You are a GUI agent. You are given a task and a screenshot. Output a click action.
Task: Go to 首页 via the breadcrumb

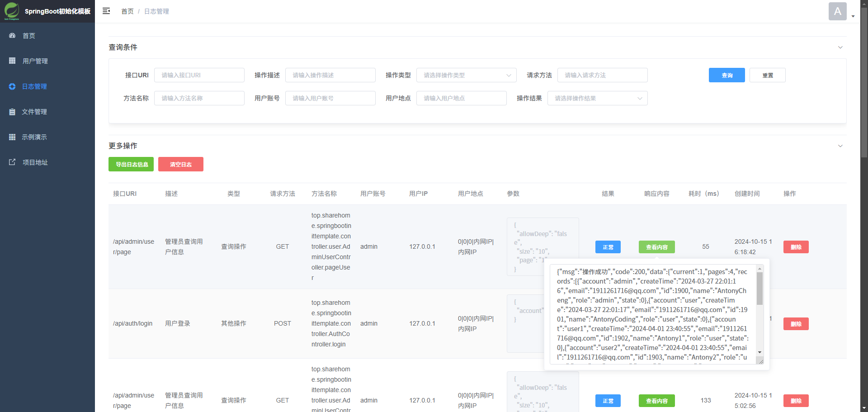[x=127, y=11]
